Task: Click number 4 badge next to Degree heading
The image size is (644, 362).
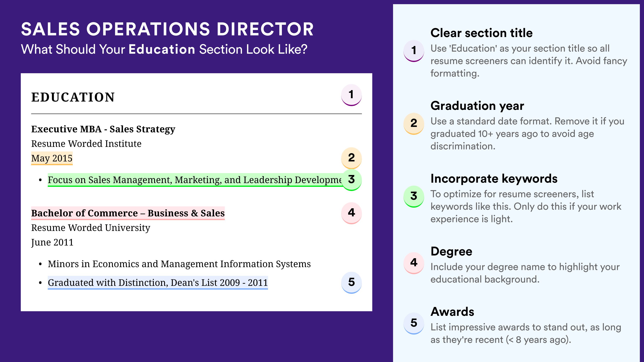Action: [414, 263]
